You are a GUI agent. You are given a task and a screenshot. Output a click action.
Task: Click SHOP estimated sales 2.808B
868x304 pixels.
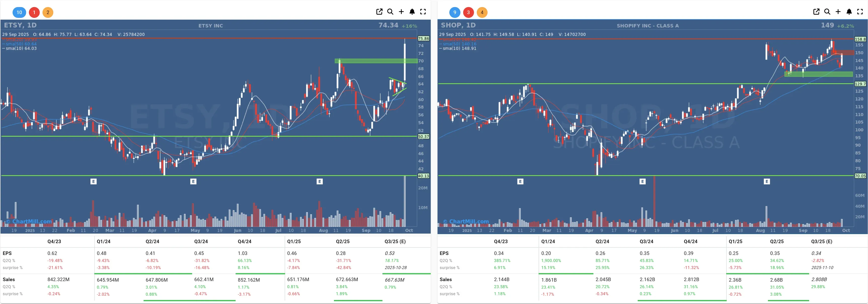(x=819, y=279)
